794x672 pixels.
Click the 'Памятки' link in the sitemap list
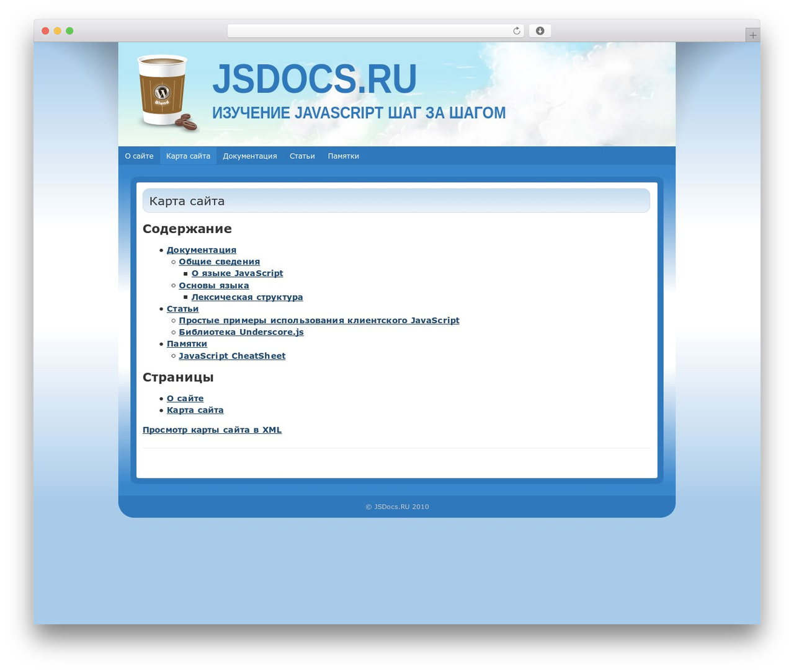[187, 344]
